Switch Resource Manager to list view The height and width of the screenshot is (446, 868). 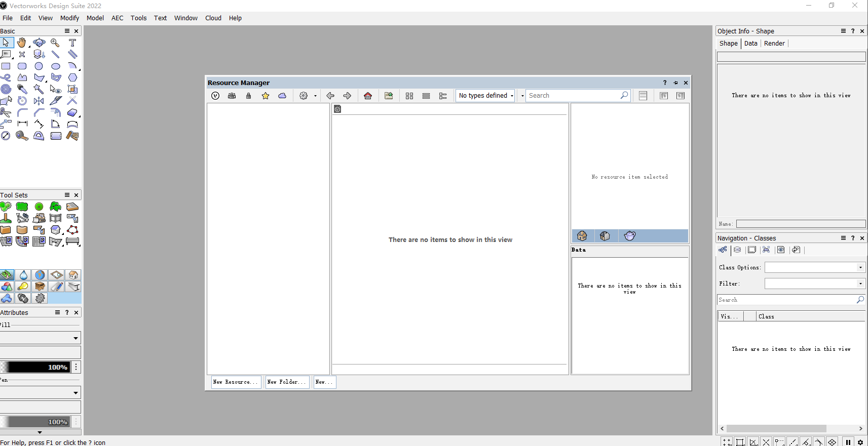[426, 96]
